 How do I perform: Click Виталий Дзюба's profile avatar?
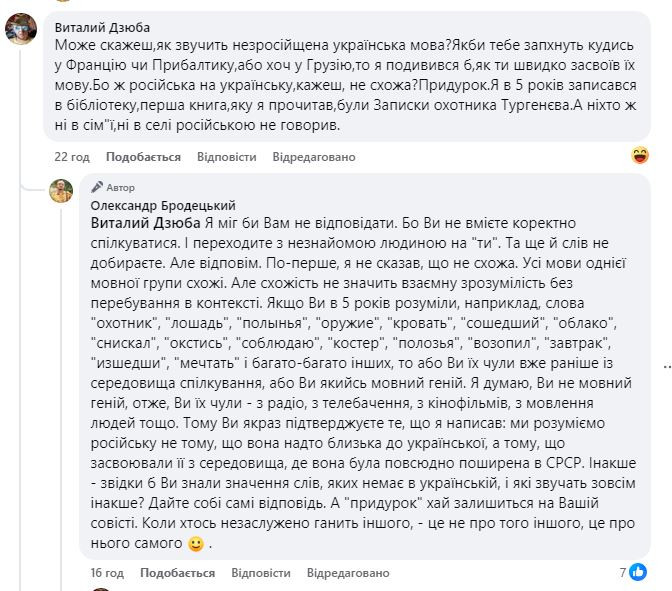[22, 30]
